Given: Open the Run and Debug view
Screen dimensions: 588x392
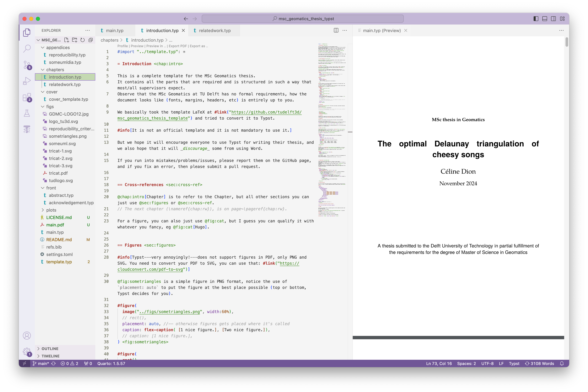Looking at the screenshot, I should tap(27, 81).
